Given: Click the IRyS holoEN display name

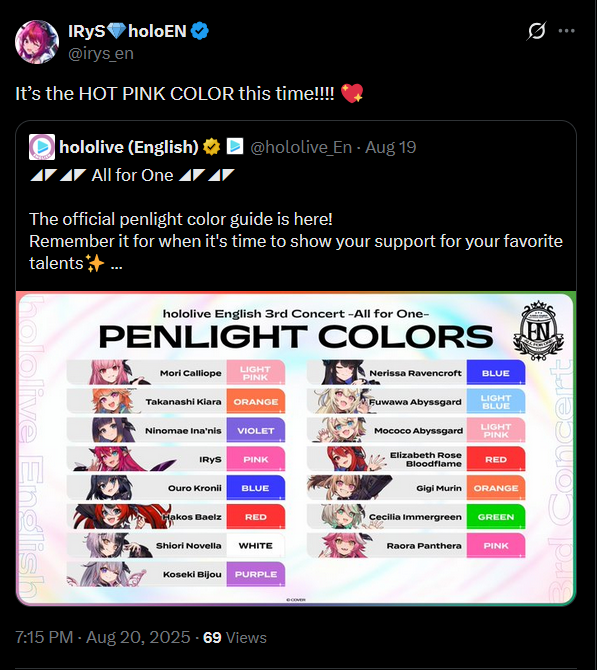Looking at the screenshot, I should pyautogui.click(x=127, y=31).
